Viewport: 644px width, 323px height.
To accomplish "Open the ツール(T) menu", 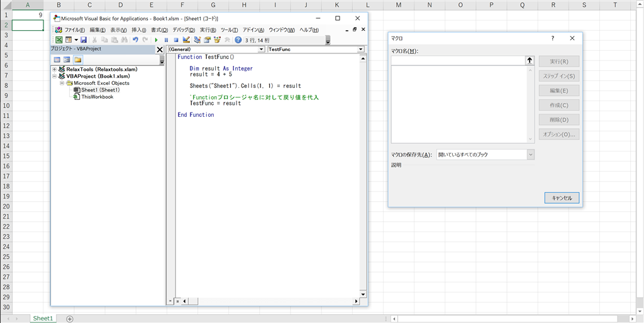I will click(229, 30).
